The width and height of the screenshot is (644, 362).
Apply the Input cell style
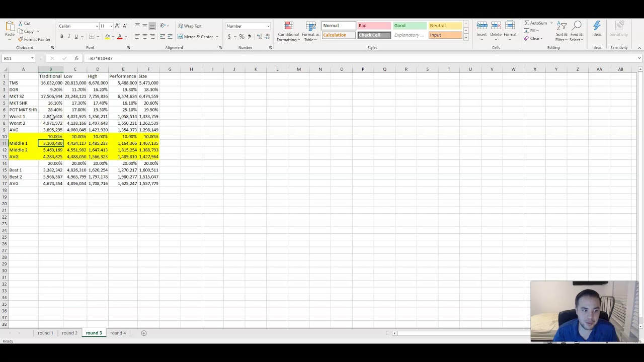(x=445, y=35)
